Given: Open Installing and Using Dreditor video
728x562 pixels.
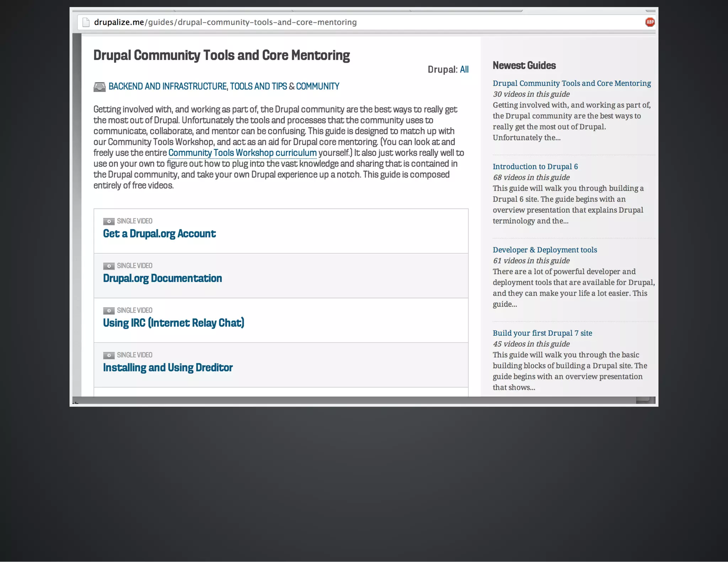Looking at the screenshot, I should 168,368.
